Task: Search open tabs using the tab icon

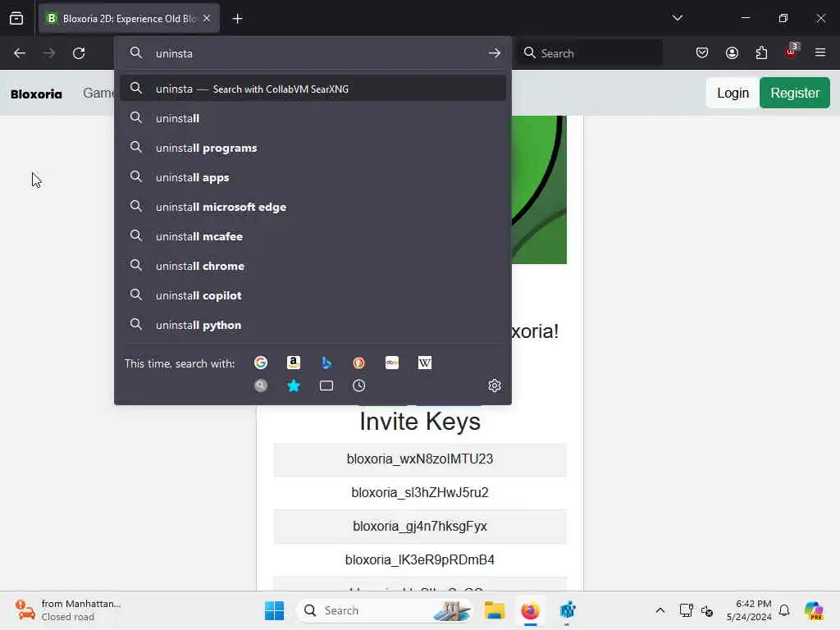Action: coord(326,386)
